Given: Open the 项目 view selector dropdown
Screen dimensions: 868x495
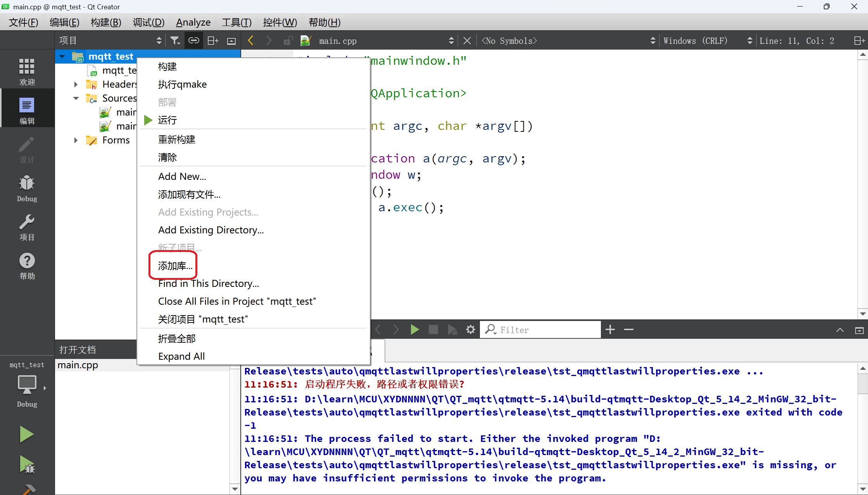Looking at the screenshot, I should (x=110, y=41).
